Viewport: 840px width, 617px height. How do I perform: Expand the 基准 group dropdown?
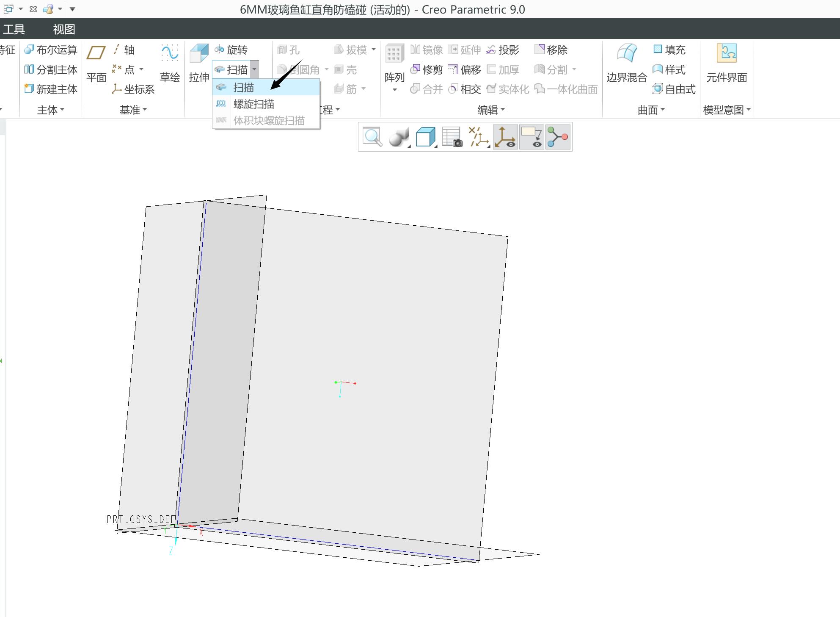pyautogui.click(x=133, y=110)
